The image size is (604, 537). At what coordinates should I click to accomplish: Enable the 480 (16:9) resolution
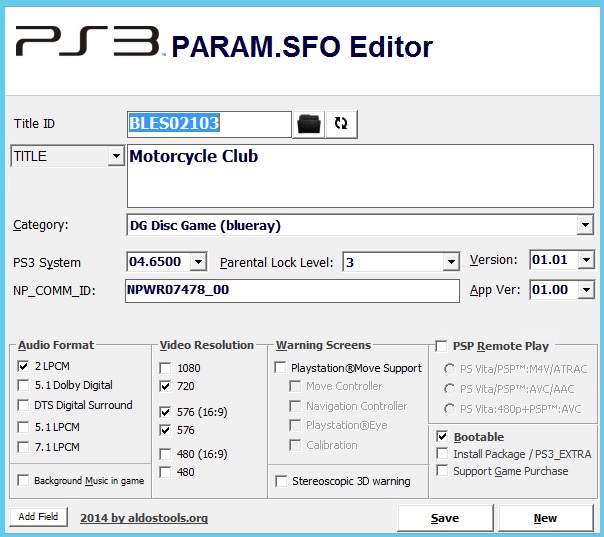click(165, 454)
